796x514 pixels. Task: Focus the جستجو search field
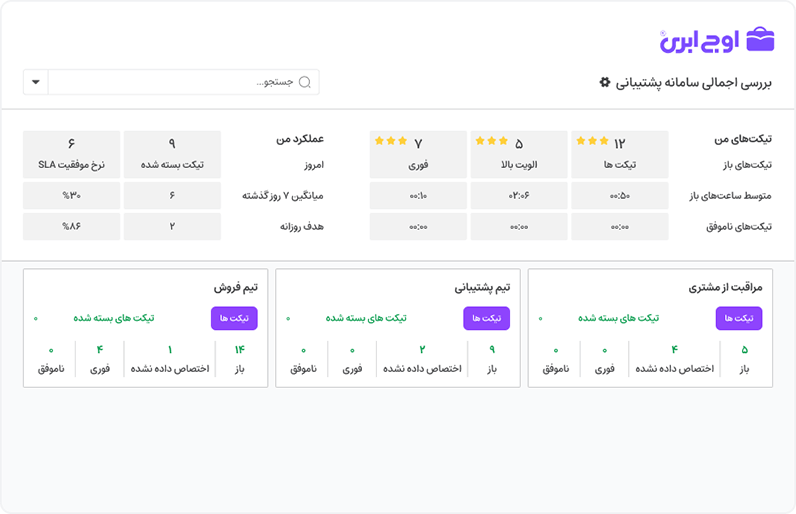184,82
